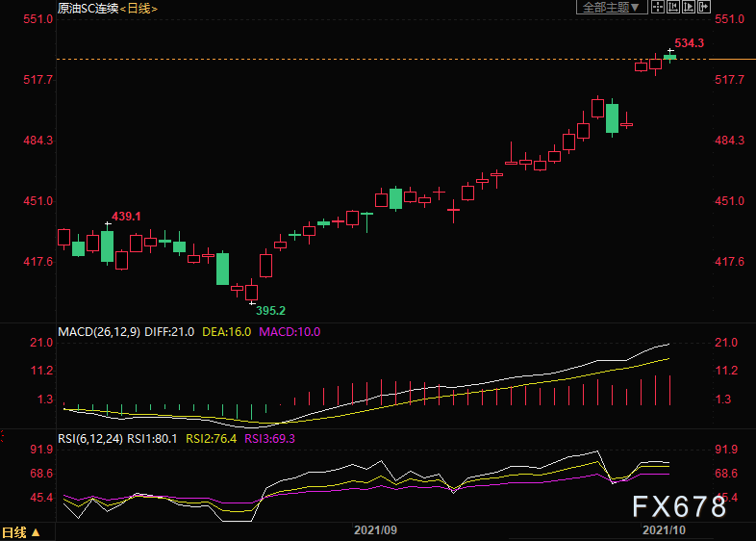This screenshot has height=541, width=756.
Task: Click the exit panel arrow icon
Action: [704, 7]
